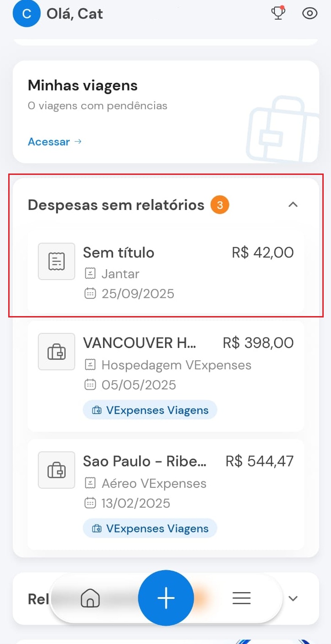The width and height of the screenshot is (331, 644).
Task: Click the Minhas viagens card title
Action: [83, 86]
